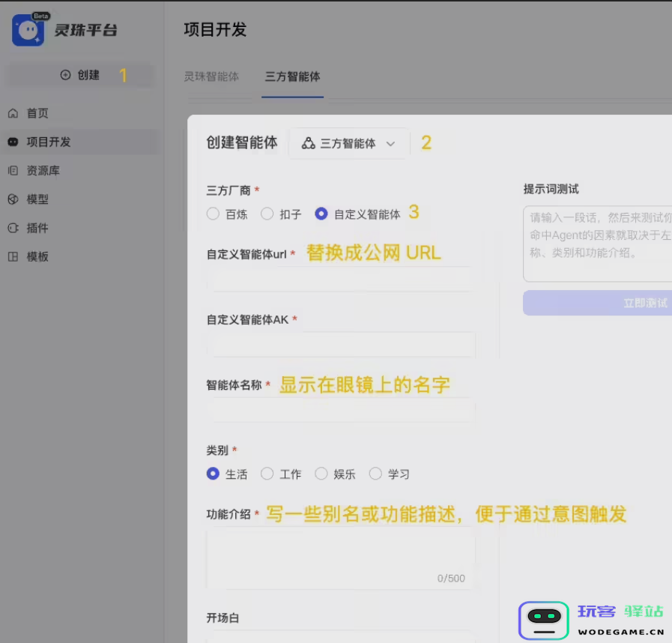672x643 pixels.
Task: Click the 首页 home icon in sidebar
Action: (13, 113)
